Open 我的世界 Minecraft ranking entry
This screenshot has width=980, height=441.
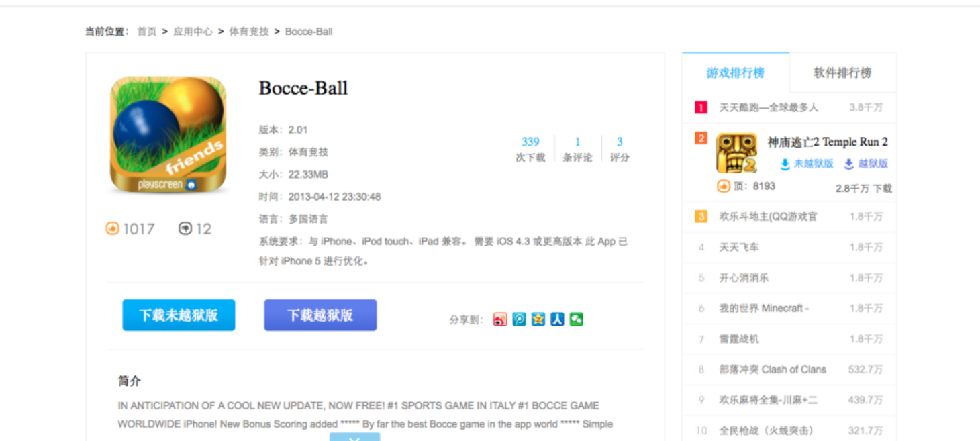[764, 309]
